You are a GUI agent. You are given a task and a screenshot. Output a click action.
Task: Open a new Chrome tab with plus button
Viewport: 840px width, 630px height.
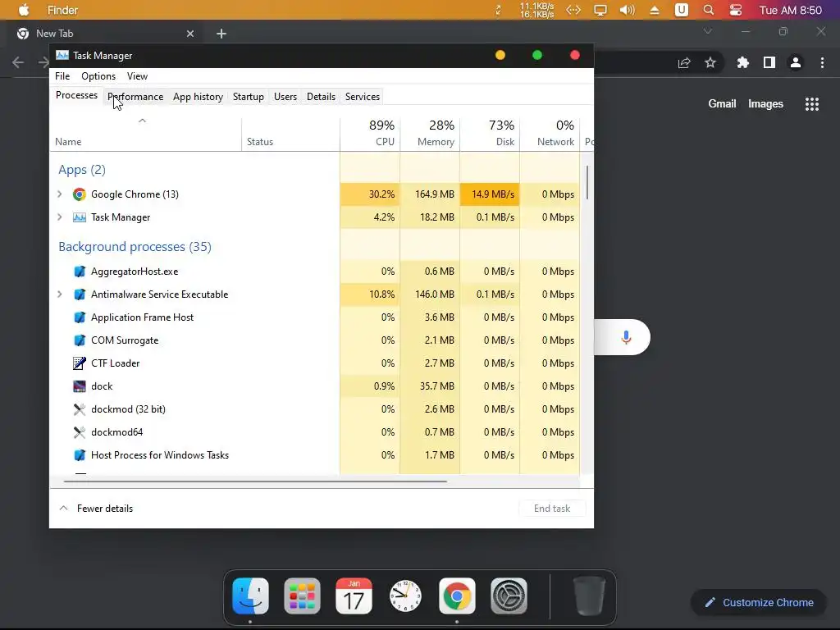click(x=221, y=34)
